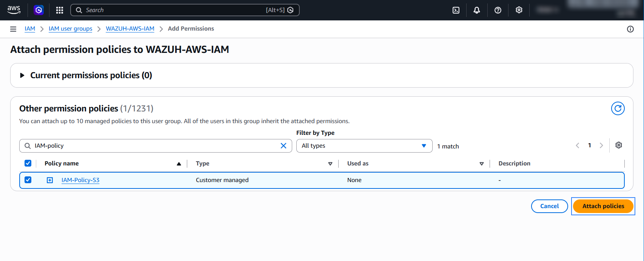Select page number 1
Image resolution: width=644 pixels, height=261 pixels.
tap(590, 145)
